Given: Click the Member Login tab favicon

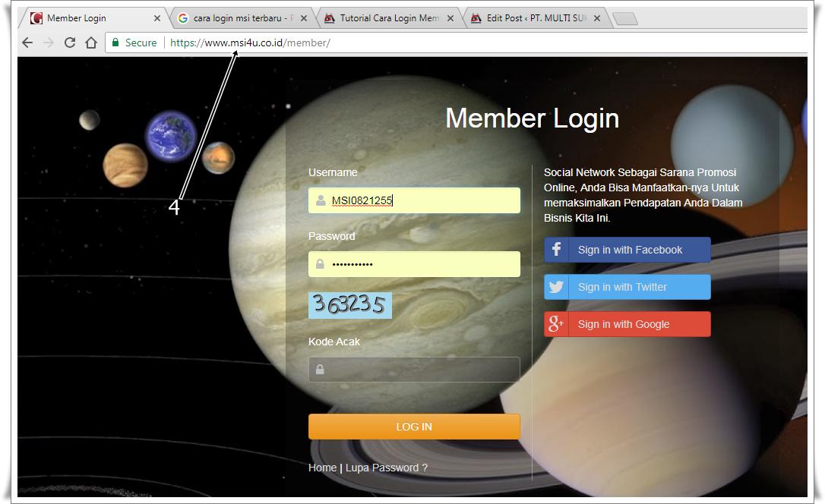Looking at the screenshot, I should point(36,18).
